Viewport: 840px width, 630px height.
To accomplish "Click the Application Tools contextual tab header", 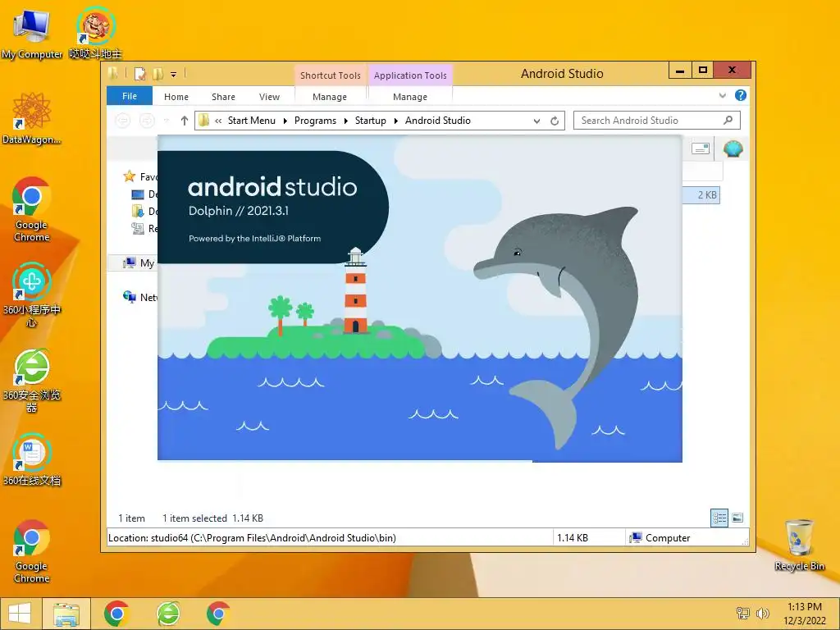I will point(410,75).
